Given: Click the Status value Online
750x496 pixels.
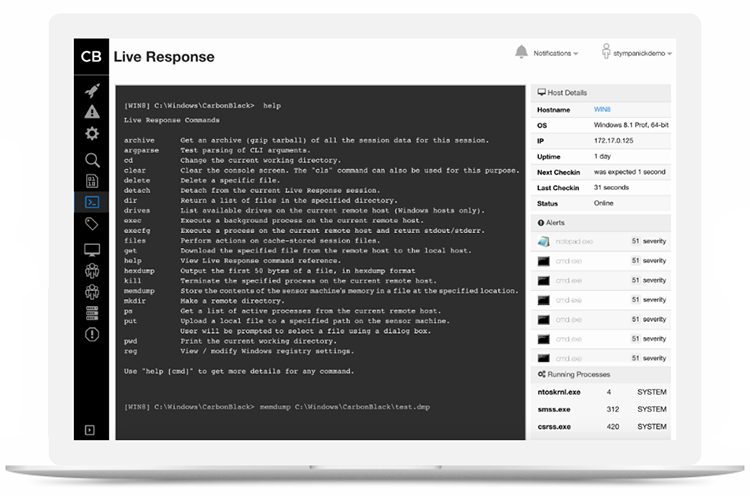Looking at the screenshot, I should [604, 203].
